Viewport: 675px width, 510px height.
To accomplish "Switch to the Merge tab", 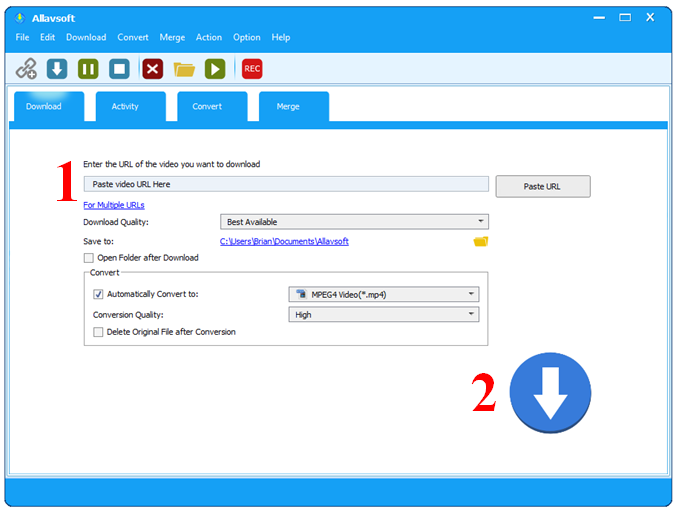I will [x=294, y=107].
